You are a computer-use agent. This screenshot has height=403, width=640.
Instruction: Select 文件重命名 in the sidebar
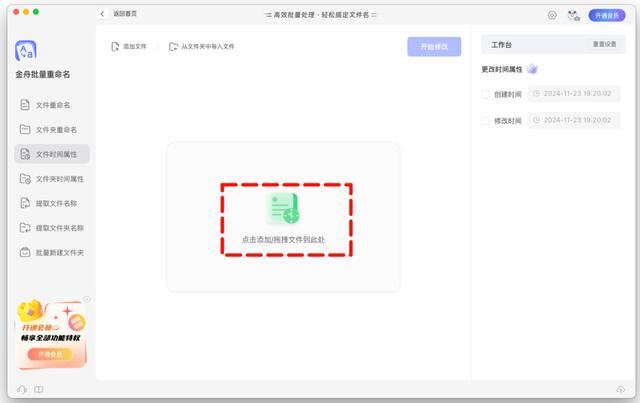[52, 104]
